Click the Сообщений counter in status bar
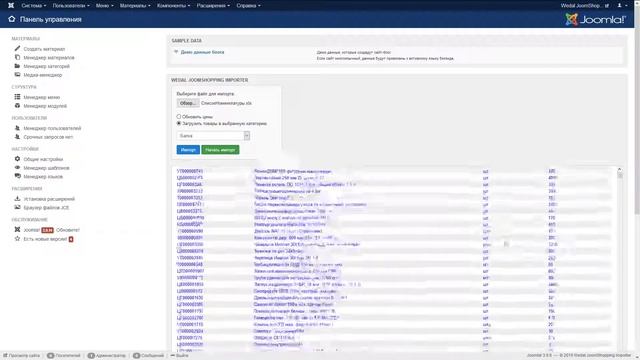 click(149, 356)
